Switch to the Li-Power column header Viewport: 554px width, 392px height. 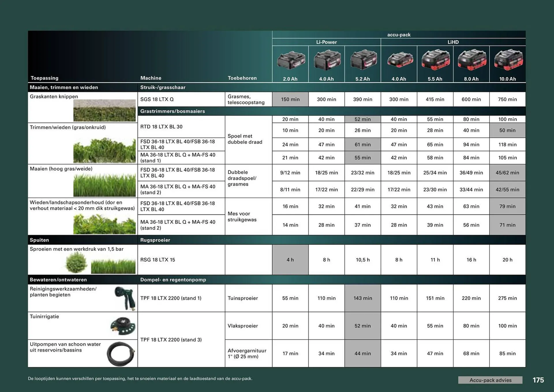coord(326,42)
